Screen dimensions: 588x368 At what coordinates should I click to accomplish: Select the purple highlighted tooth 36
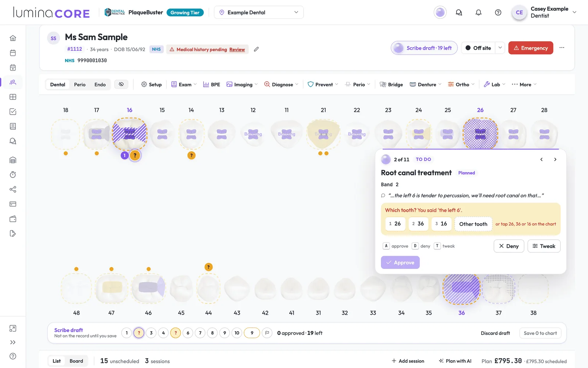[x=462, y=288]
